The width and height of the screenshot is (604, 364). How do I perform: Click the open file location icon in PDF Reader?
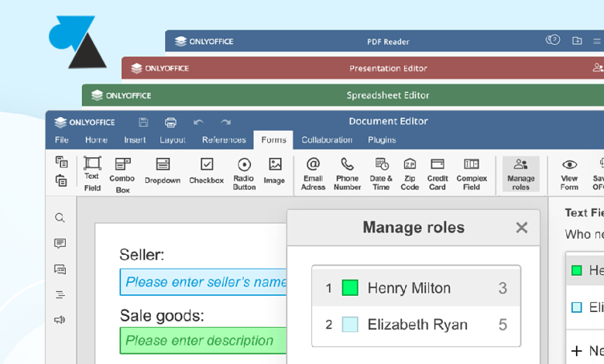coord(577,40)
